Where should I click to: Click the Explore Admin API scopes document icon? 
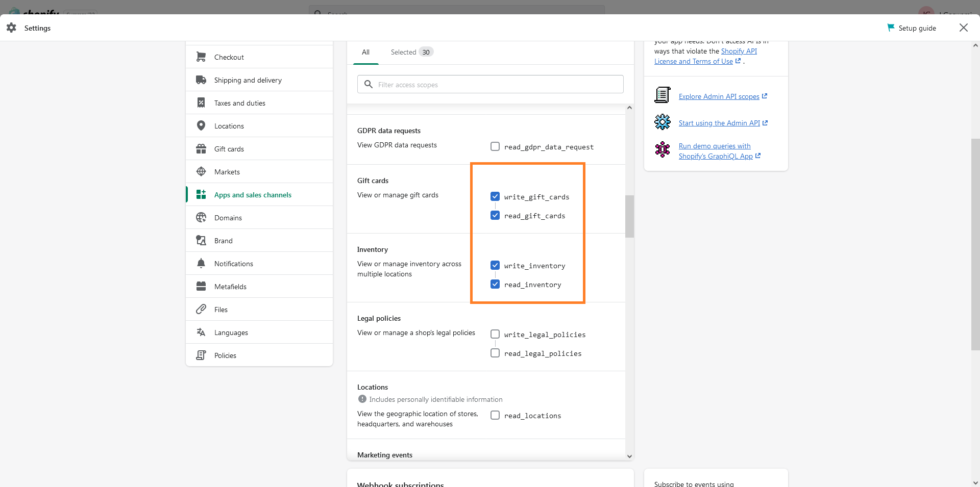[x=663, y=95]
